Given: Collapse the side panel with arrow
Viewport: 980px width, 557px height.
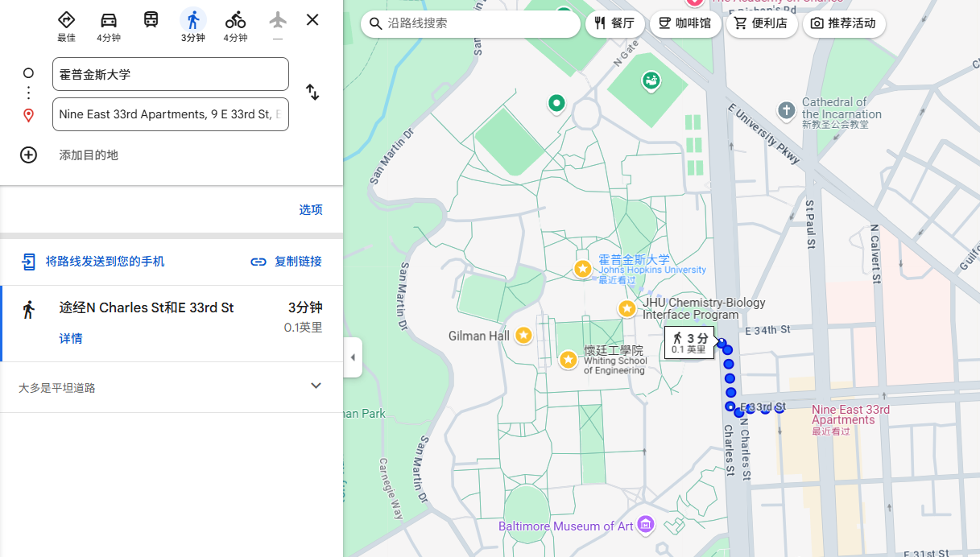Looking at the screenshot, I should pyautogui.click(x=353, y=357).
